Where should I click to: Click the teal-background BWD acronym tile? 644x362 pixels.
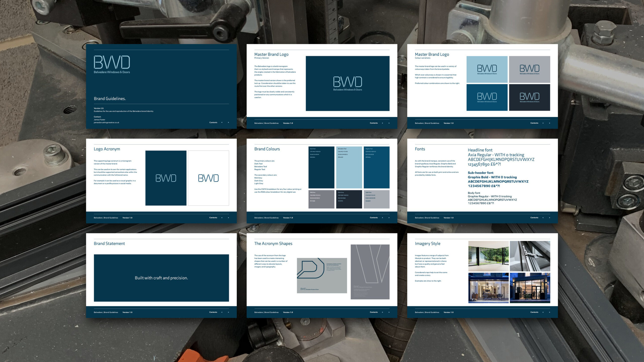(166, 178)
